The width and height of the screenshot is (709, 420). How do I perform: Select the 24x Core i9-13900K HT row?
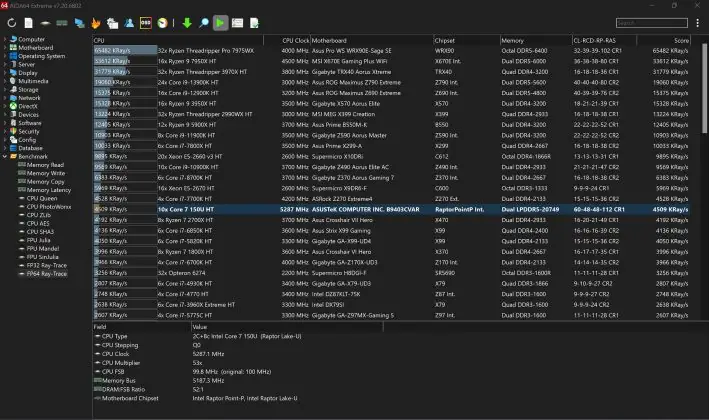point(391,82)
